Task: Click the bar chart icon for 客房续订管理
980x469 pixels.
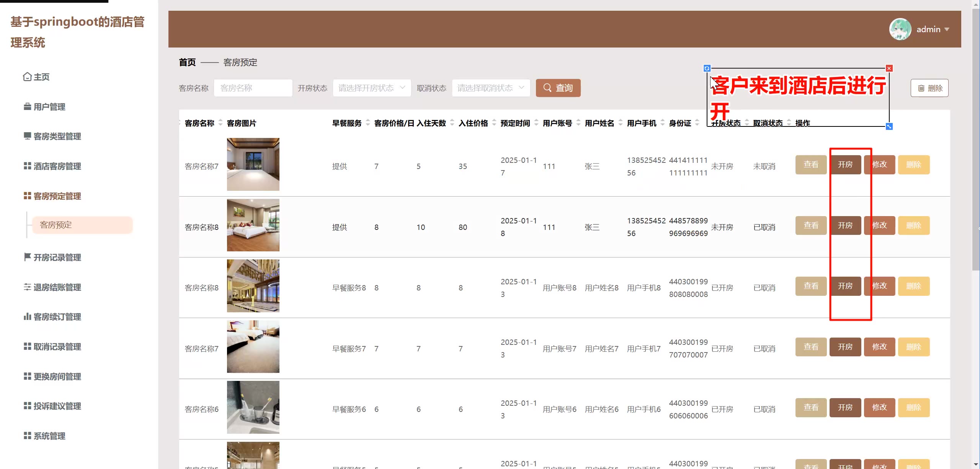Action: [27, 316]
